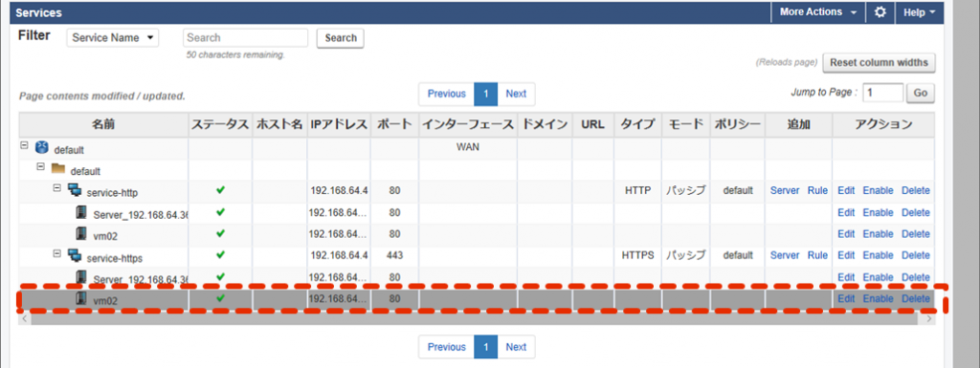
Task: Click the Go button for page jump
Action: click(x=921, y=93)
